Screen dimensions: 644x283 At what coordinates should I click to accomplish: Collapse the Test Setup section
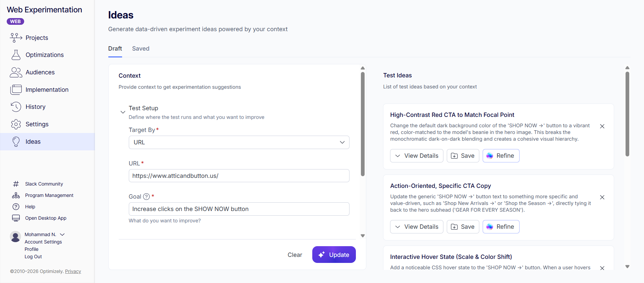123,112
